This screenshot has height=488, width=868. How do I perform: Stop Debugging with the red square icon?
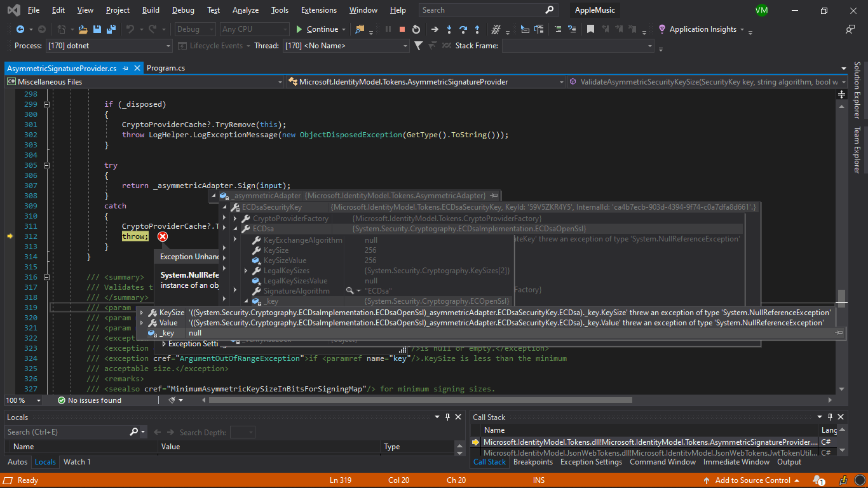pos(403,29)
